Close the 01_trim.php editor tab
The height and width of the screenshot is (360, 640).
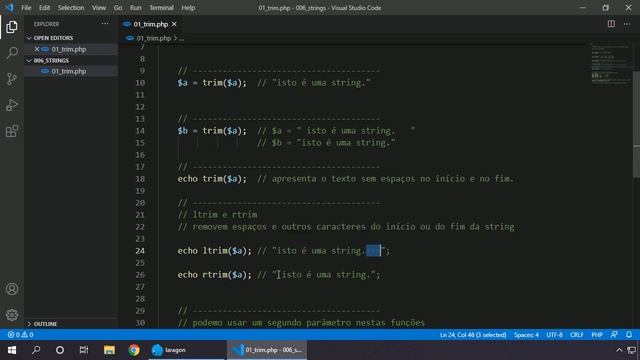coord(174,24)
